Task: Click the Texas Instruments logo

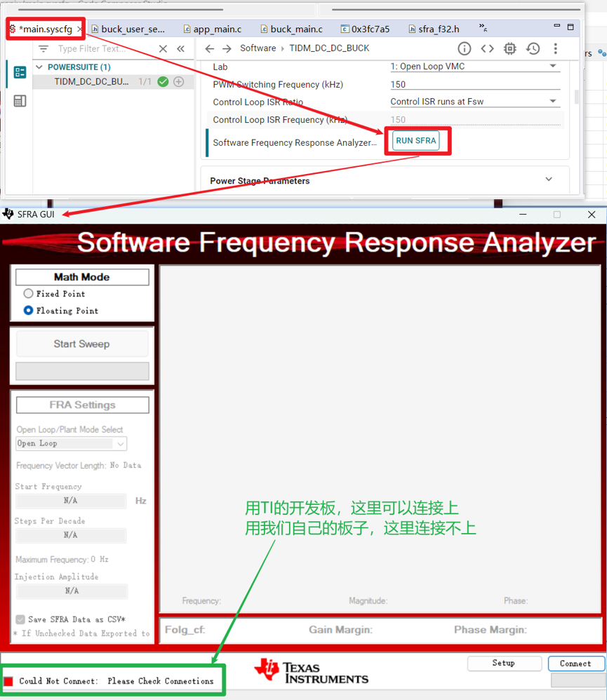Action: coord(312,671)
